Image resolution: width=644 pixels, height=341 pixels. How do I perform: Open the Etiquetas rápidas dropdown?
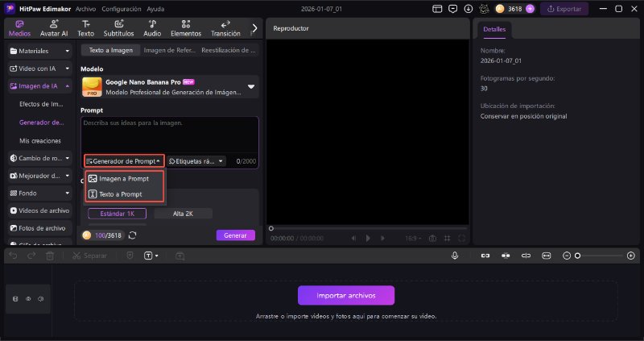(x=196, y=161)
